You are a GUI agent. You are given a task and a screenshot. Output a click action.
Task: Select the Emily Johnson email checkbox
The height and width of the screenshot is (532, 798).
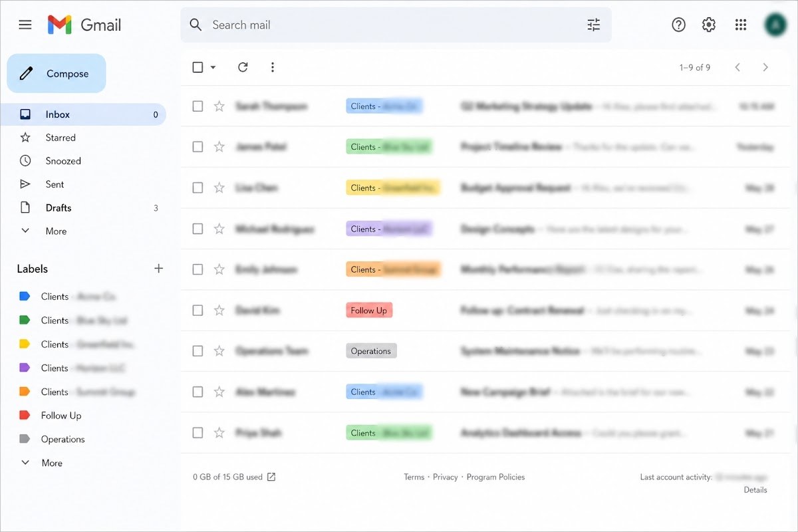(x=198, y=269)
